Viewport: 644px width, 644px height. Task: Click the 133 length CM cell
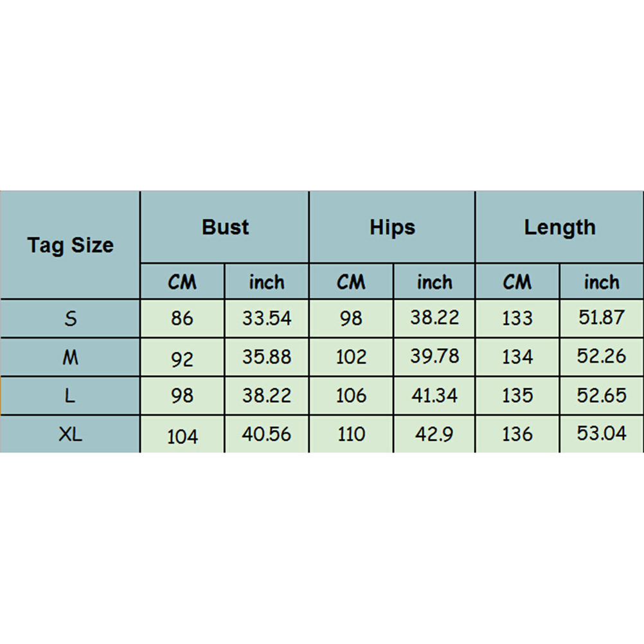pyautogui.click(x=517, y=318)
